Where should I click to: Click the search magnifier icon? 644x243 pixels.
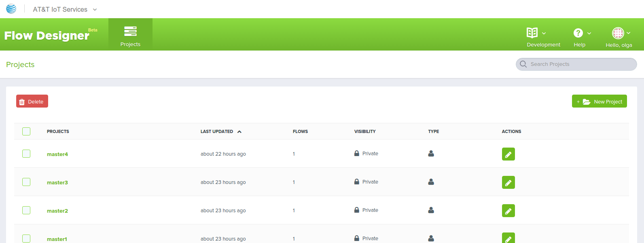(523, 64)
